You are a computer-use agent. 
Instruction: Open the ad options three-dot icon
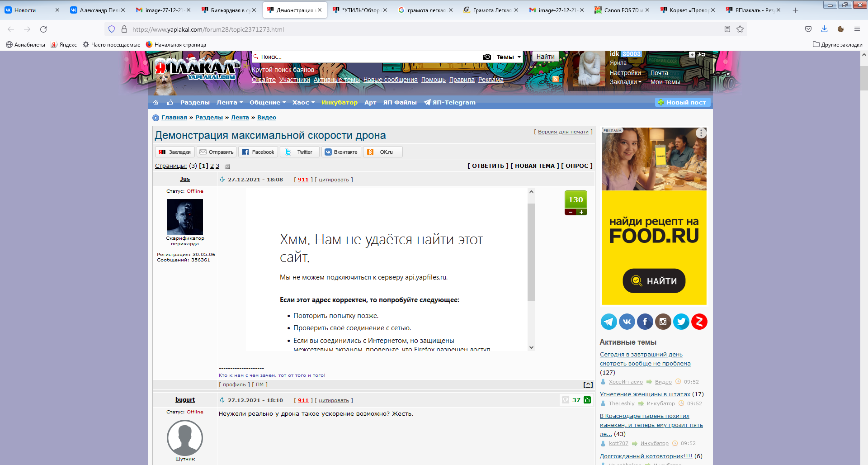[701, 133]
